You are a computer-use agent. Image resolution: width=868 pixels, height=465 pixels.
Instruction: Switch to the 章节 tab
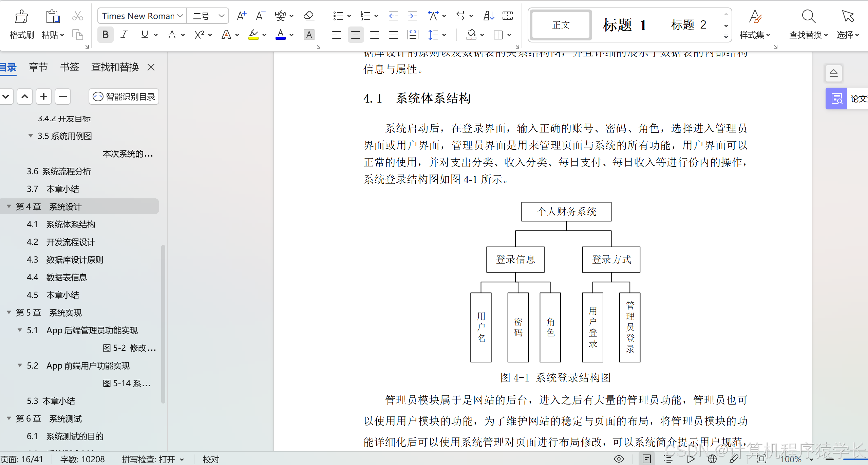38,67
